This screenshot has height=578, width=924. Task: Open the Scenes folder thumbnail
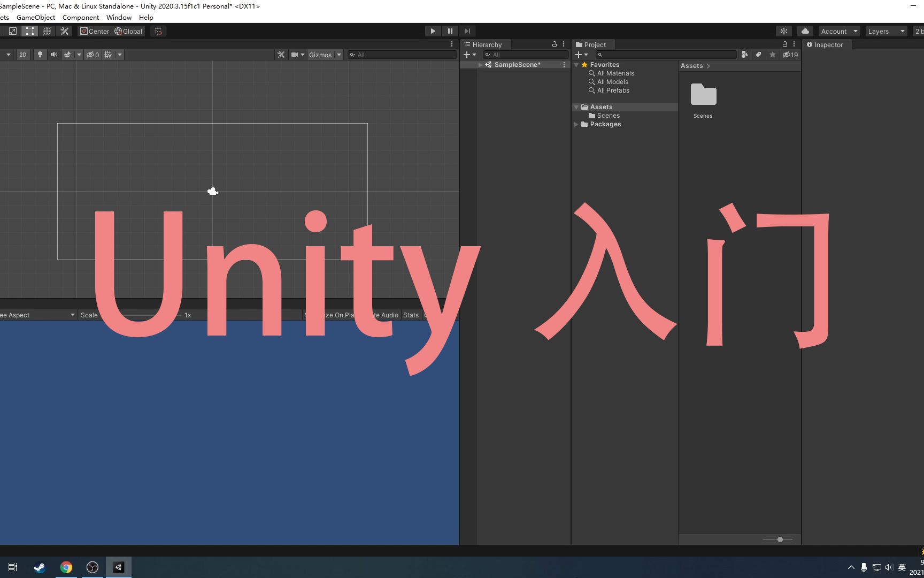pyautogui.click(x=703, y=95)
